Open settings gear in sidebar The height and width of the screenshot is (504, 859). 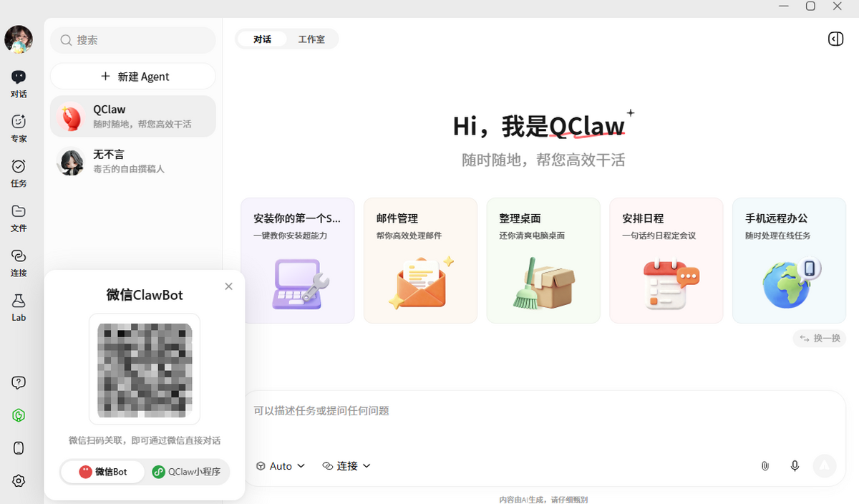(19, 481)
